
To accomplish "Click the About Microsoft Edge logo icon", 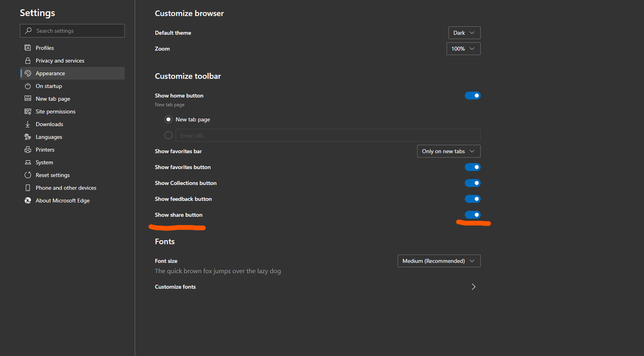I will tap(28, 201).
